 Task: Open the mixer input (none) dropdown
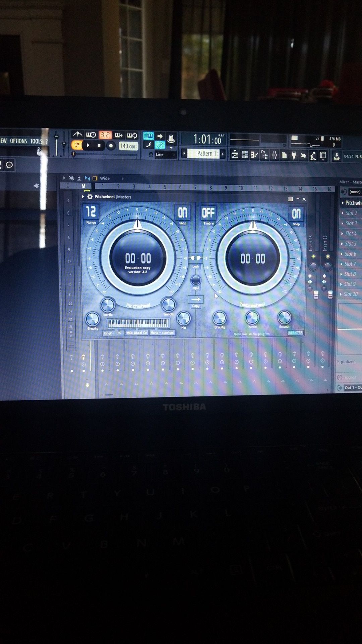tap(355, 192)
